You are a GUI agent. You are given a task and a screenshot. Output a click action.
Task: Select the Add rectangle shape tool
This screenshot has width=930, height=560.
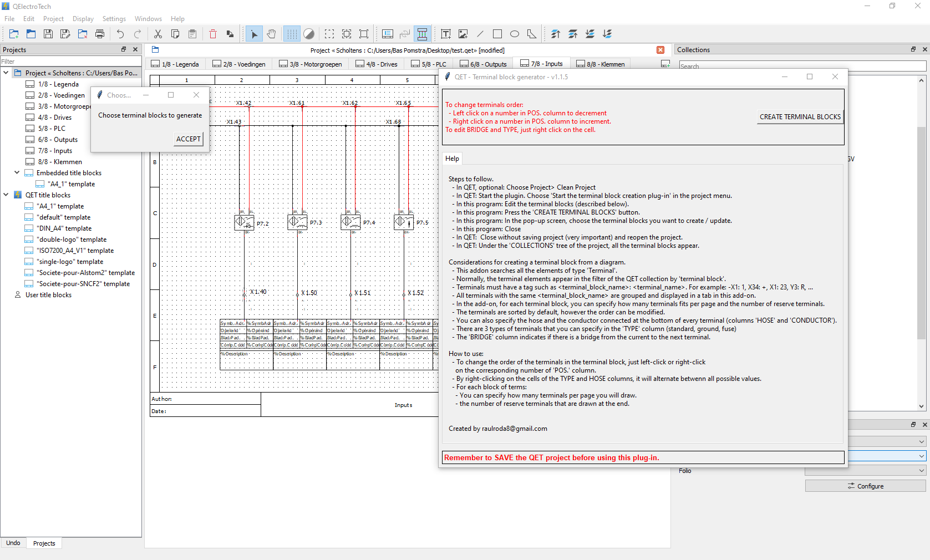[x=497, y=34]
